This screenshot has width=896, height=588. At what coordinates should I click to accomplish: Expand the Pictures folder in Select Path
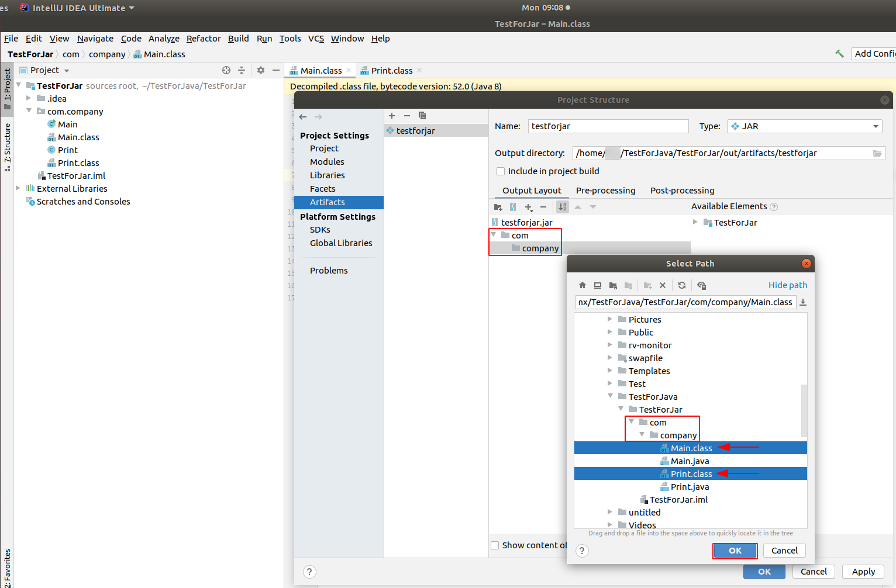(x=610, y=319)
